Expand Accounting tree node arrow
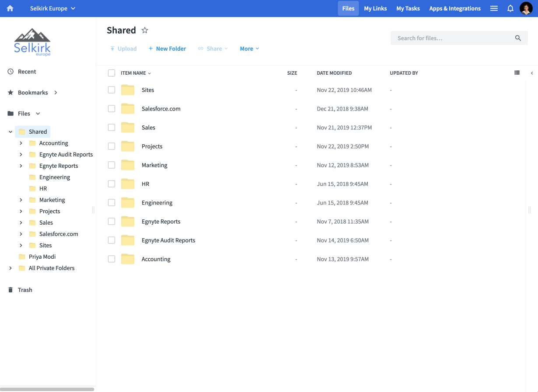Screen dimensions: 538x392 click(x=21, y=143)
